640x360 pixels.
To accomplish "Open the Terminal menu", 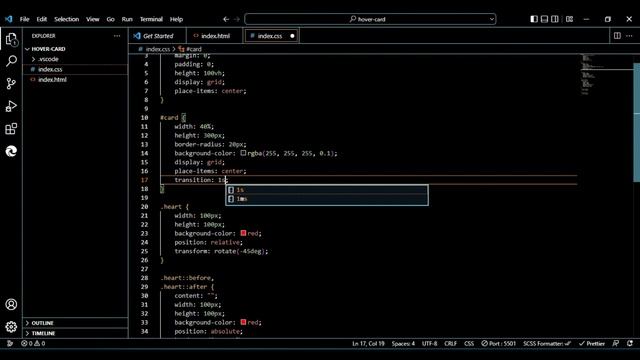I will coord(151,19).
